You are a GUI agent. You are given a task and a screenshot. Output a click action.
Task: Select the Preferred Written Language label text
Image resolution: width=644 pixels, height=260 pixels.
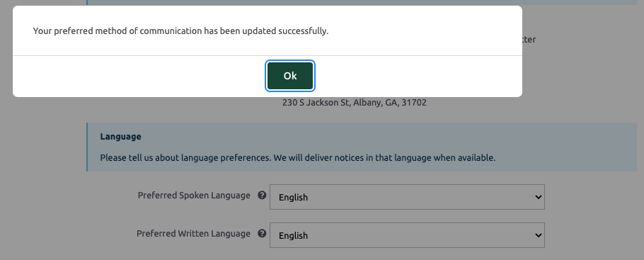[x=193, y=234]
